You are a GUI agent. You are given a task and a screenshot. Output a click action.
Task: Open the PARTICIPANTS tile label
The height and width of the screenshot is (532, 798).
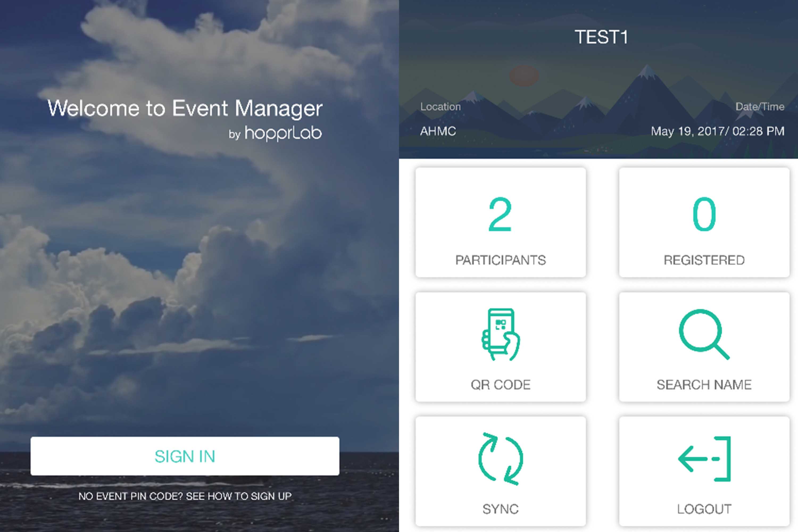click(x=500, y=260)
